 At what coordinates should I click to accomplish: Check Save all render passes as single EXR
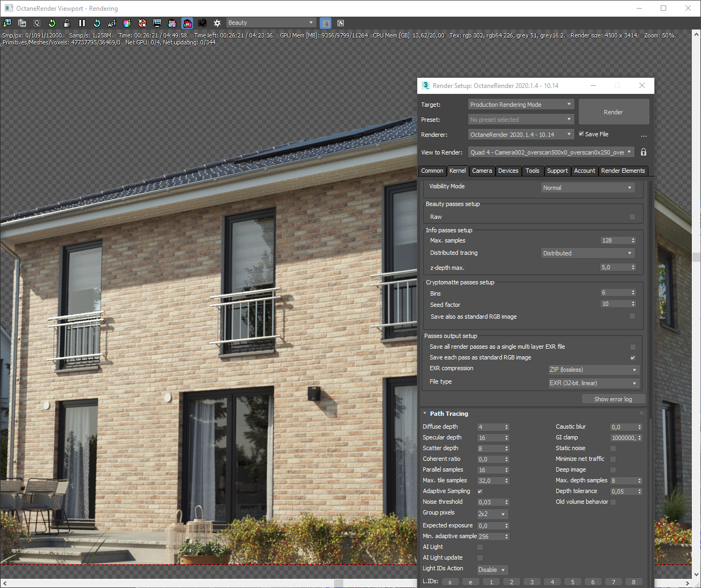point(633,347)
